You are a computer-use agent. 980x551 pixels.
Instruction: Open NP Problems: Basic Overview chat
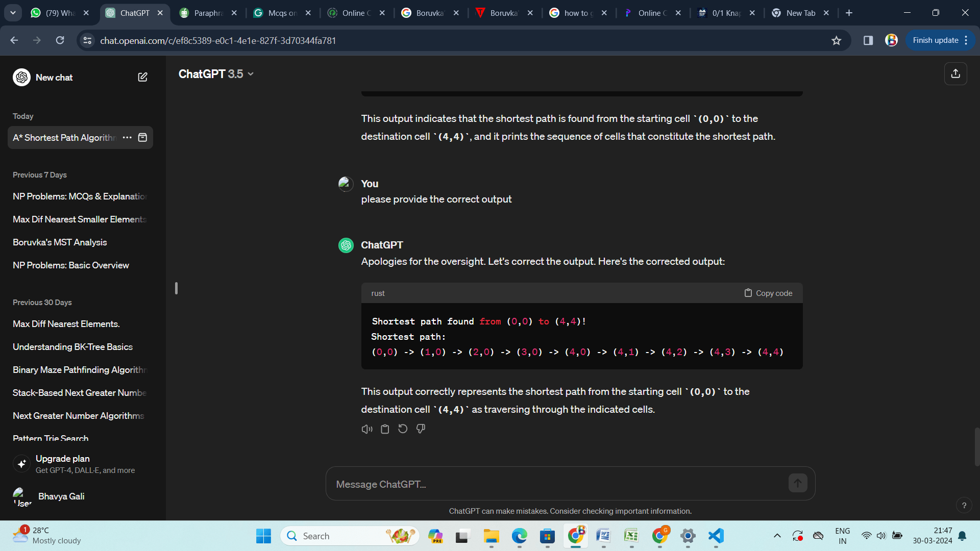(x=80, y=265)
